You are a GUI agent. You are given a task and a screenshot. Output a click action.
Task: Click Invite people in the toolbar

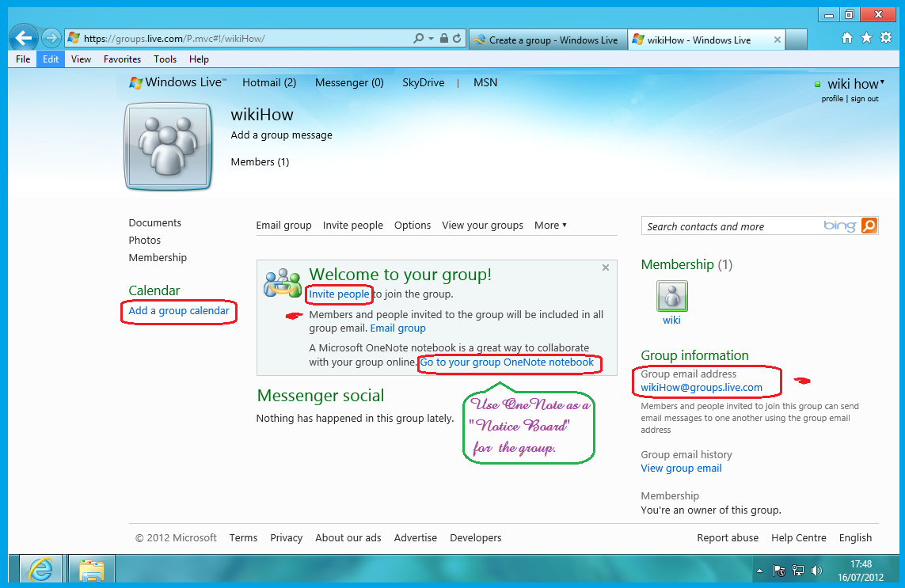tap(352, 225)
